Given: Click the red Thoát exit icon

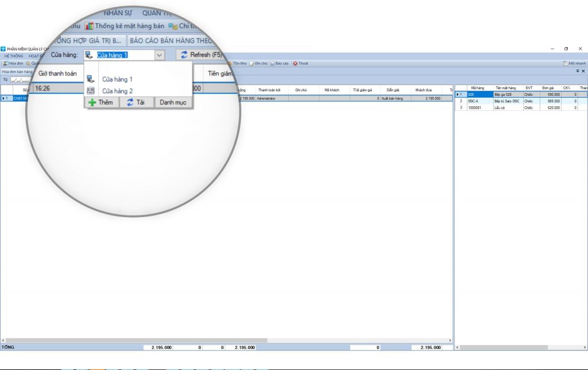Looking at the screenshot, I should [x=295, y=63].
